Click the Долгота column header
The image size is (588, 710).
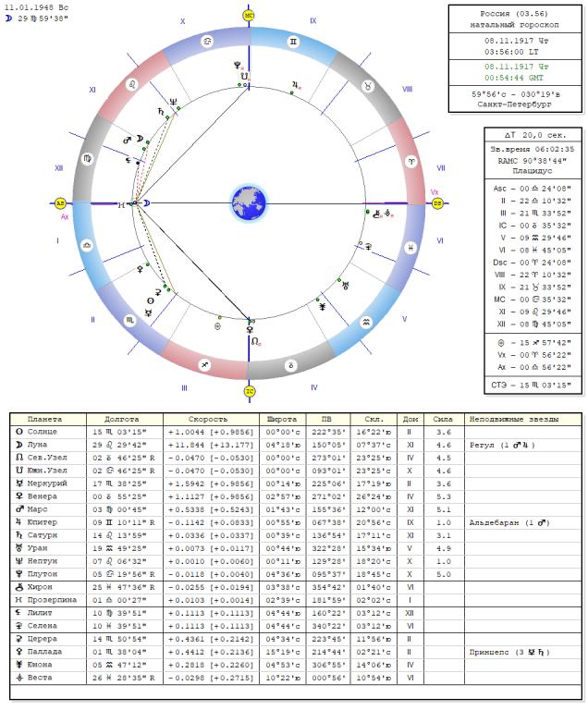tap(124, 419)
